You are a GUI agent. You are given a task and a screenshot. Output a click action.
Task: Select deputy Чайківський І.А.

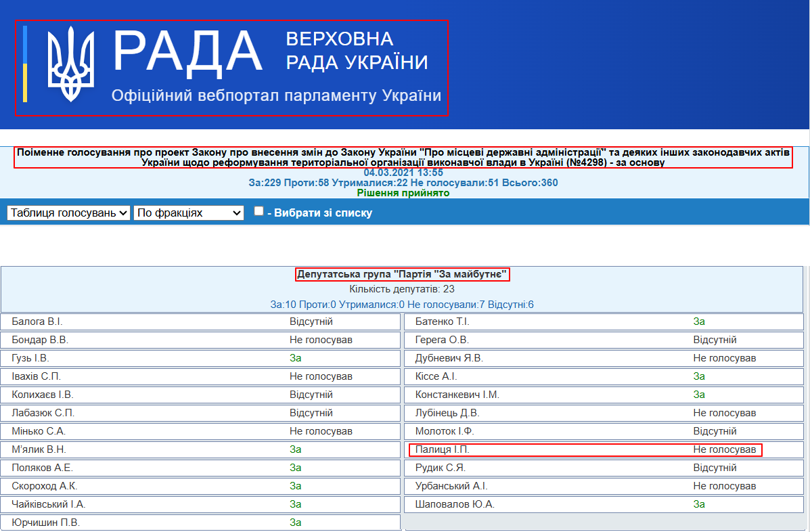(x=49, y=504)
